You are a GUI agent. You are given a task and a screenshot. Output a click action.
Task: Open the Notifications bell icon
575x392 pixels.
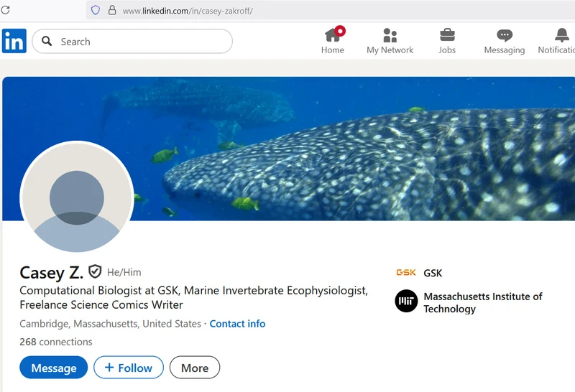click(x=562, y=34)
